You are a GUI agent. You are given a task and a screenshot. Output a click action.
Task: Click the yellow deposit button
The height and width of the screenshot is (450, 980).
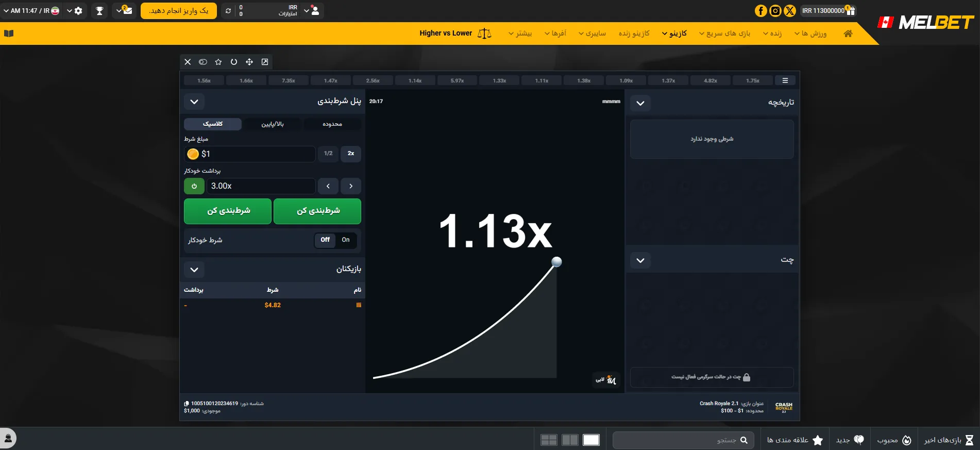click(x=179, y=10)
